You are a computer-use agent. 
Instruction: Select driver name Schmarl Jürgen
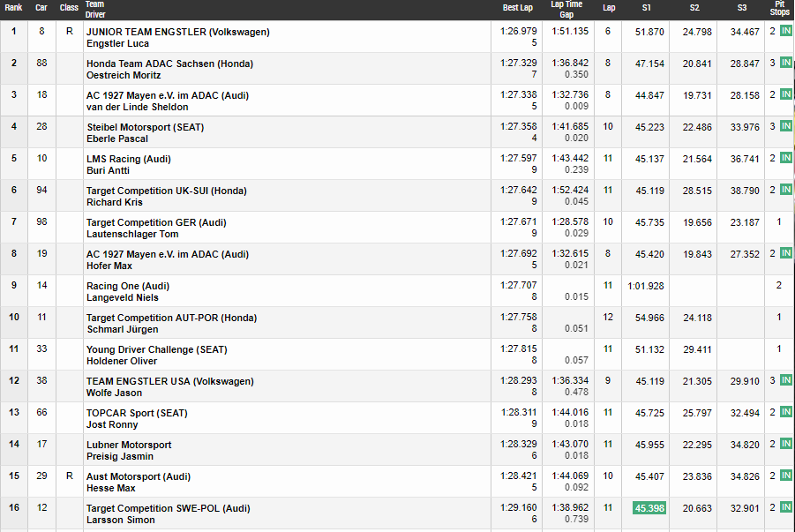pyautogui.click(x=123, y=330)
